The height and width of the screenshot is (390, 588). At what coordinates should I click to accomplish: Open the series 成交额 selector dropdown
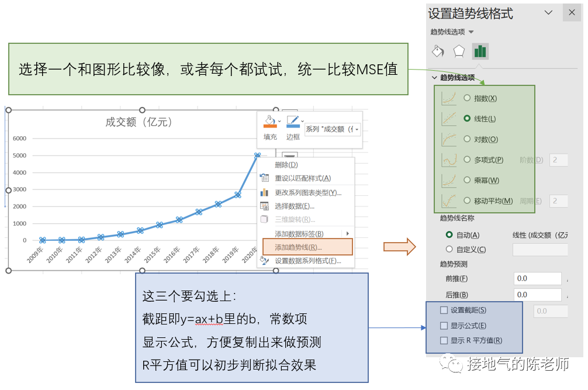tap(357, 129)
